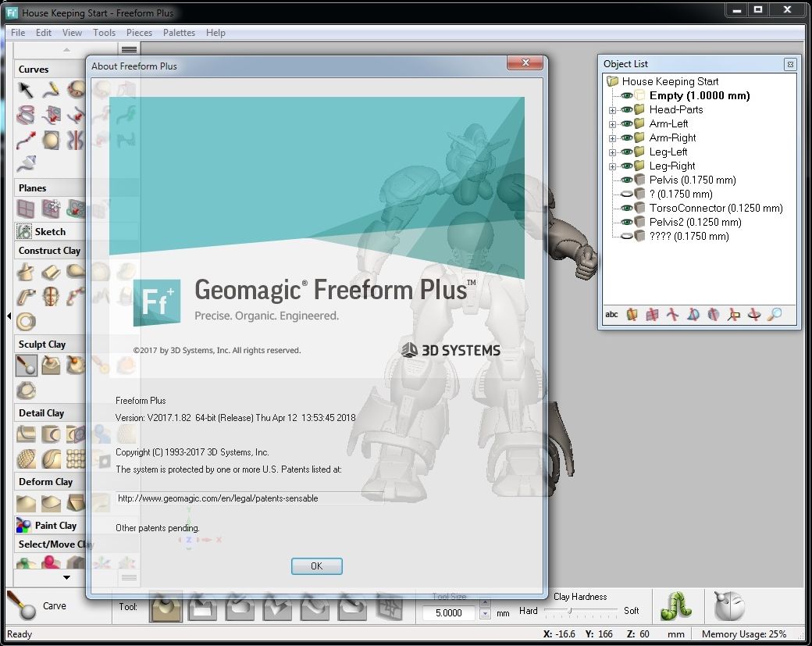Click the Tool Size 5.0000 input field

[449, 613]
